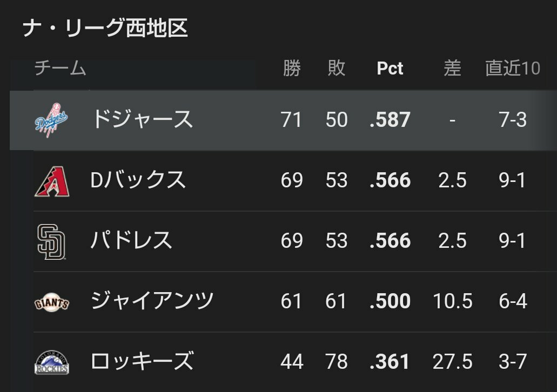Click the Diamondbacks team logo

point(52,181)
